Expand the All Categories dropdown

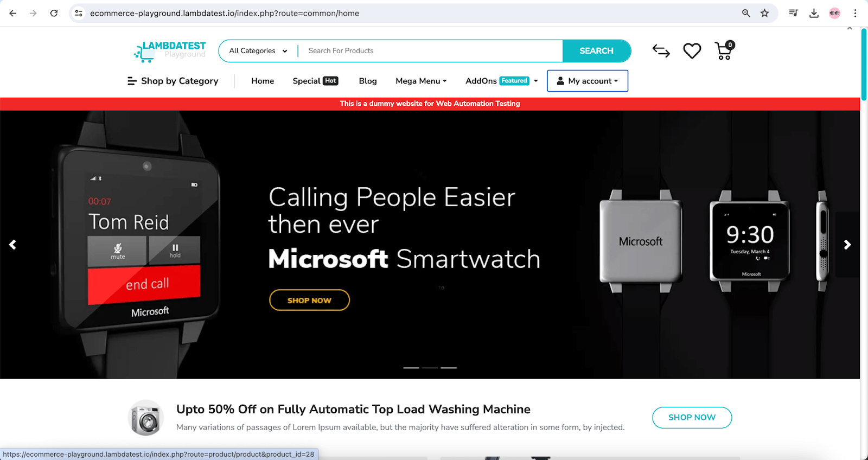coord(258,51)
